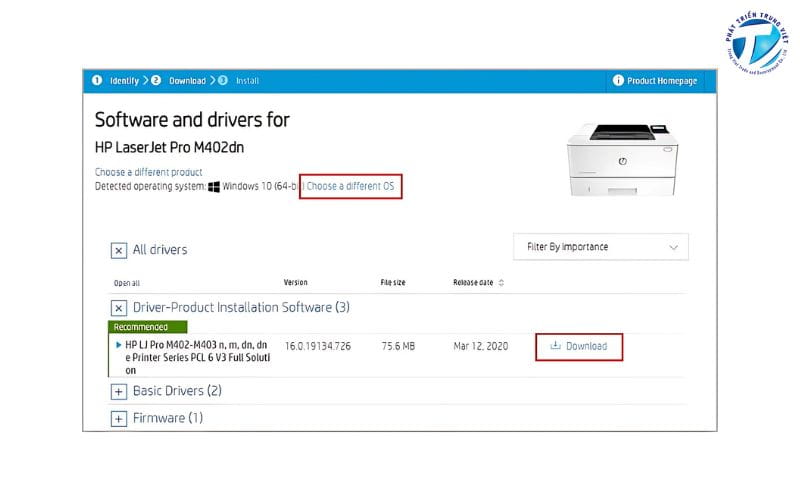Click the download arrow icon in the Download button
Screen dimensions: 800x500
555,346
